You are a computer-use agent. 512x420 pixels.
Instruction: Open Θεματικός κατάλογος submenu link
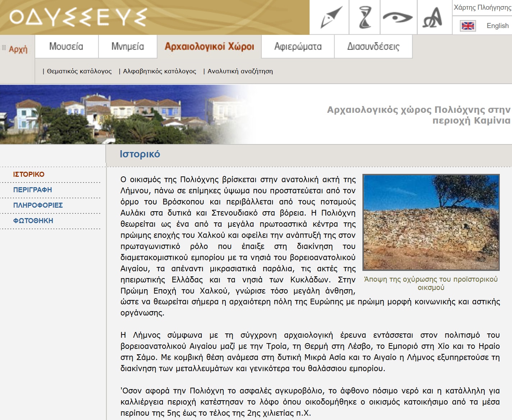(79, 71)
